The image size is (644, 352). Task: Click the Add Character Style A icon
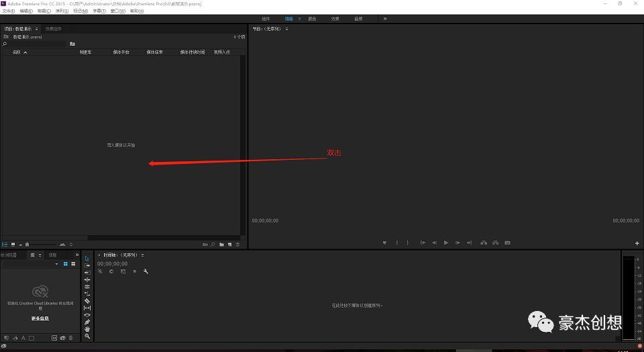click(x=23, y=338)
